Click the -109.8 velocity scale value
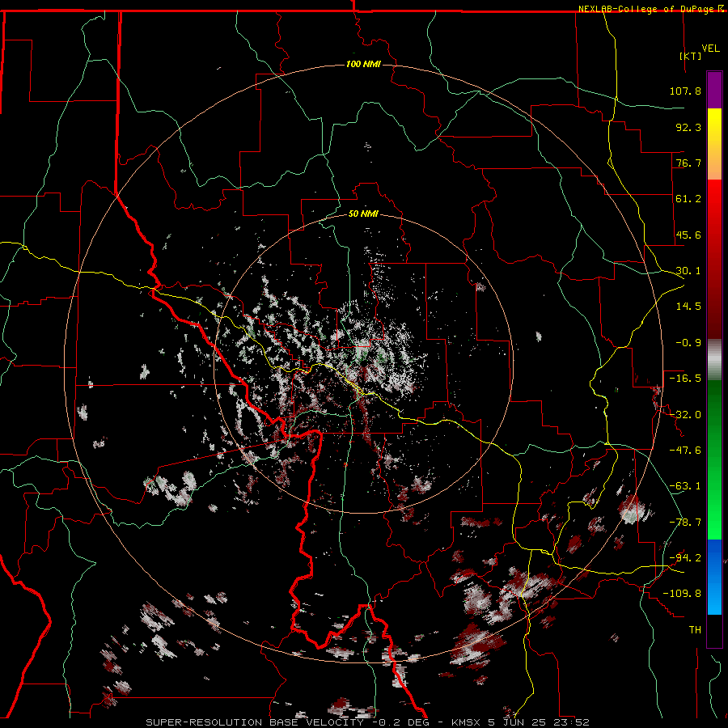Screen dimensions: 728x728 click(x=682, y=594)
